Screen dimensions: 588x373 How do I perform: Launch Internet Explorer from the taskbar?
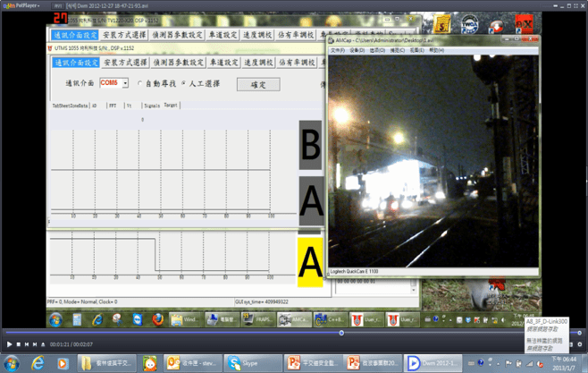38,363
